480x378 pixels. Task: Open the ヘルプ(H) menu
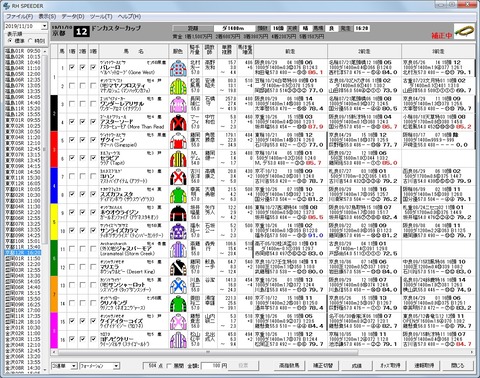(x=129, y=16)
